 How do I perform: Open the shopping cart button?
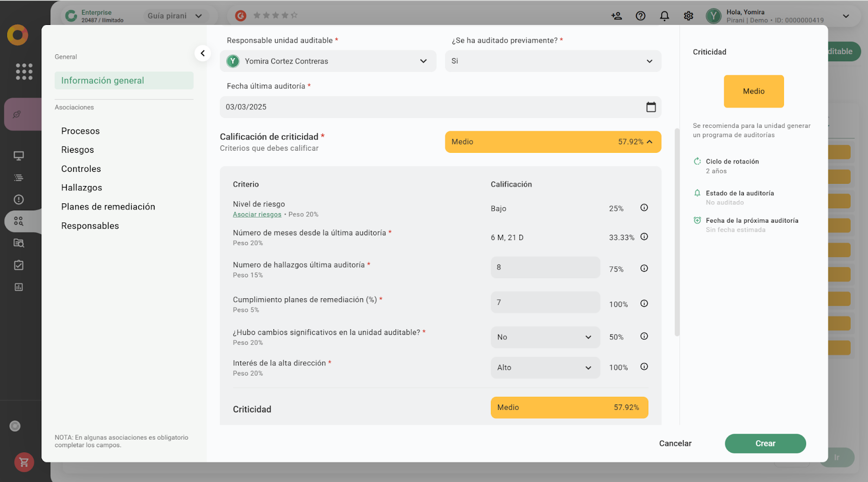(x=24, y=462)
